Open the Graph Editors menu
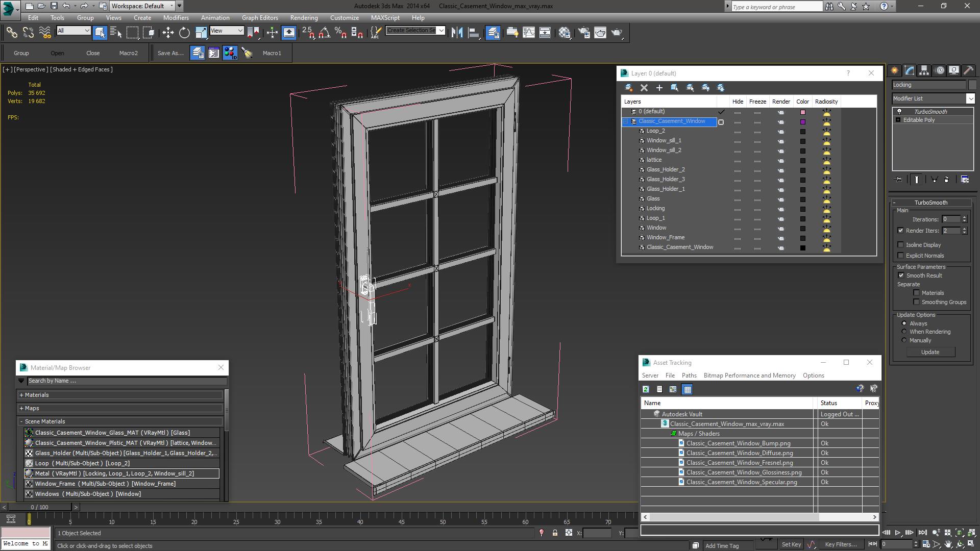980x551 pixels. pyautogui.click(x=260, y=18)
